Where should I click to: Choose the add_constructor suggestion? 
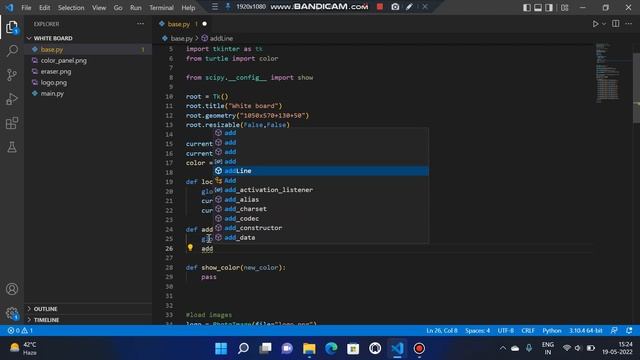tap(321, 228)
